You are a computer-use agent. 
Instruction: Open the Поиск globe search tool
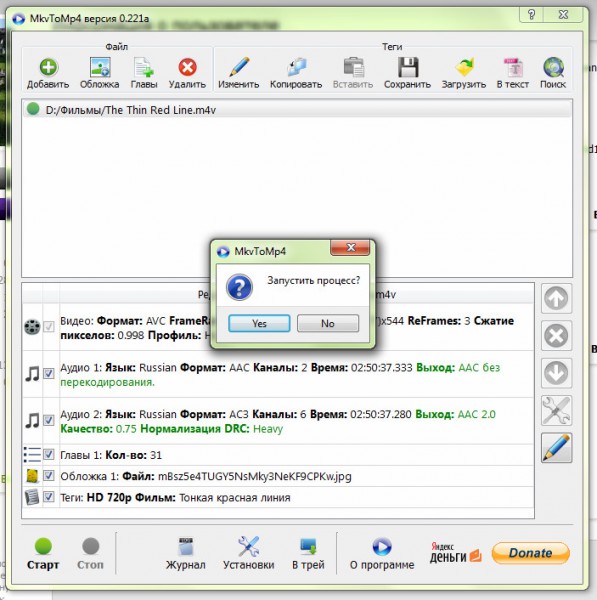coord(553,67)
